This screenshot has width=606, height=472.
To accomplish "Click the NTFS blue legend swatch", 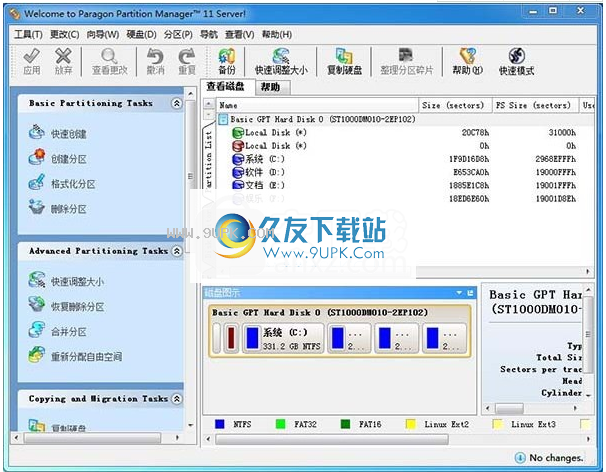I will [220, 424].
